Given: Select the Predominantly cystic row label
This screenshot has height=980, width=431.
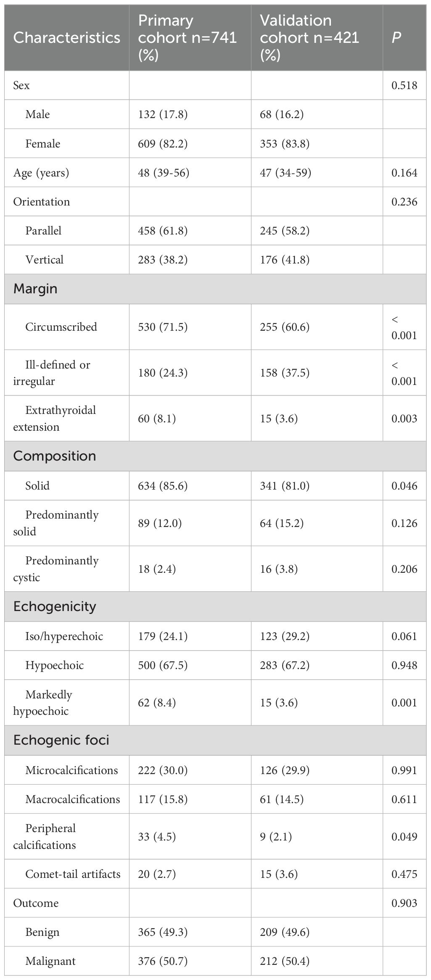Looking at the screenshot, I should pos(56,569).
